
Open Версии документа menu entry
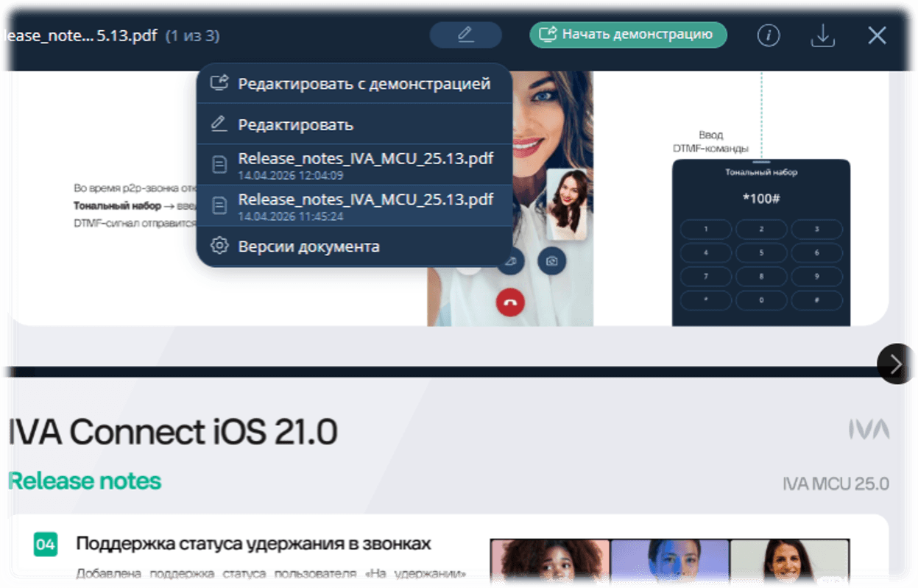(354, 247)
